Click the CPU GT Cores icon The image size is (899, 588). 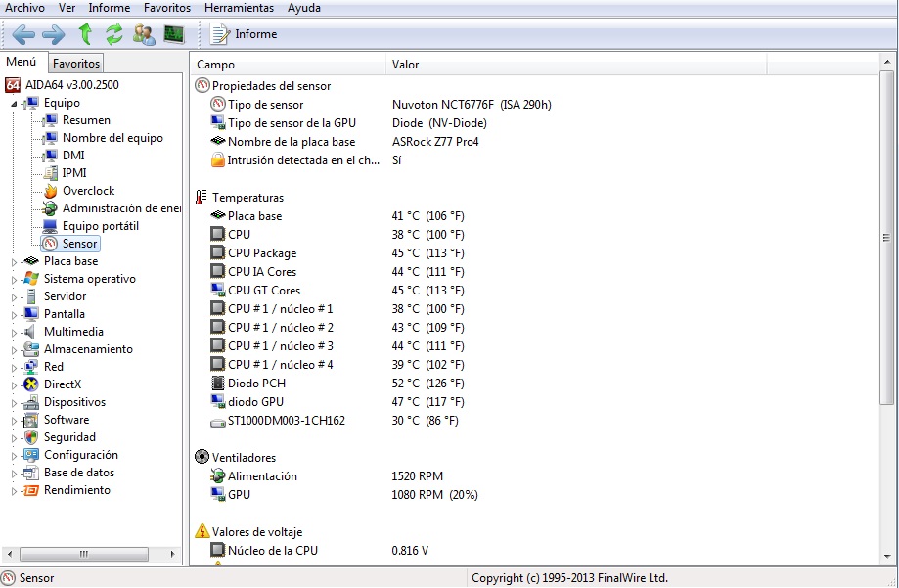[218, 290]
